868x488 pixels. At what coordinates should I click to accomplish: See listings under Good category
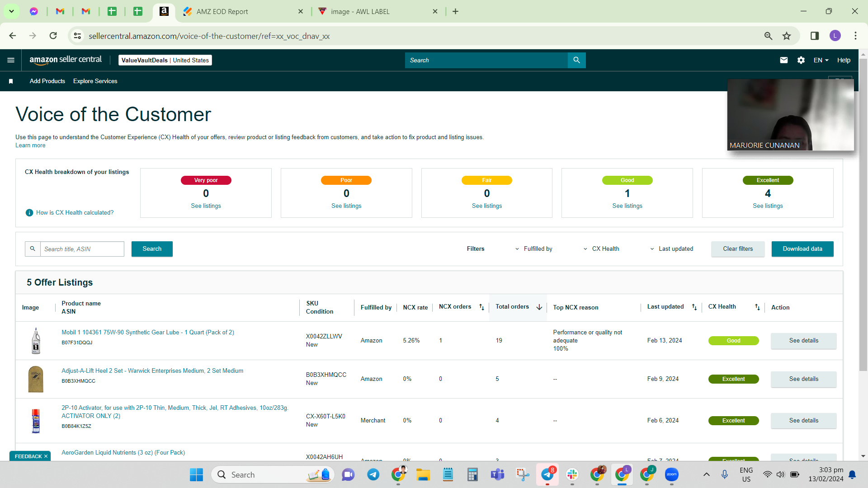click(627, 206)
